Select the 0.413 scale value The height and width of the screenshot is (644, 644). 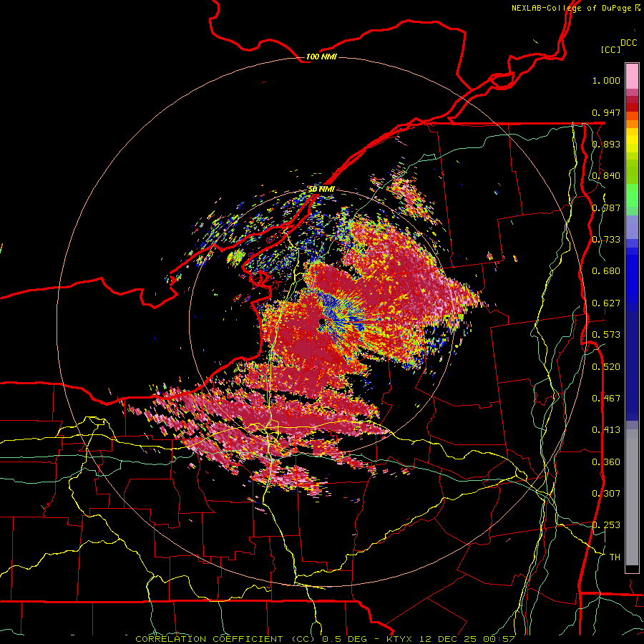tap(606, 430)
